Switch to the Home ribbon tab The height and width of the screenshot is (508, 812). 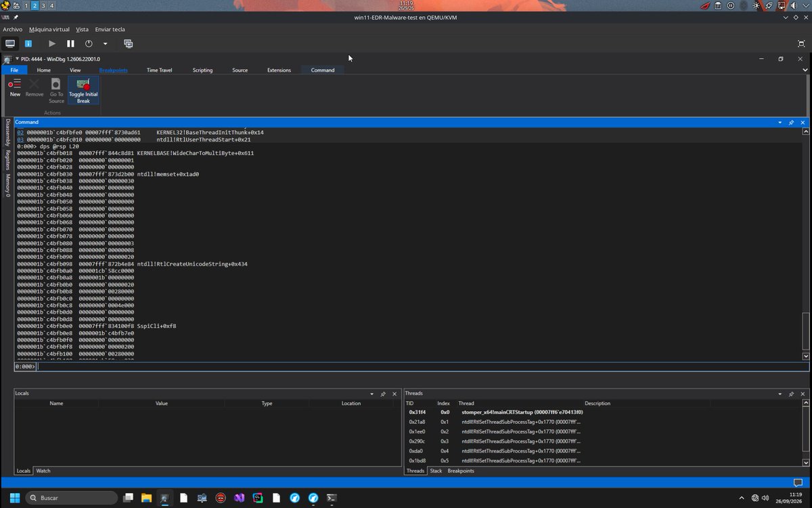(43, 70)
